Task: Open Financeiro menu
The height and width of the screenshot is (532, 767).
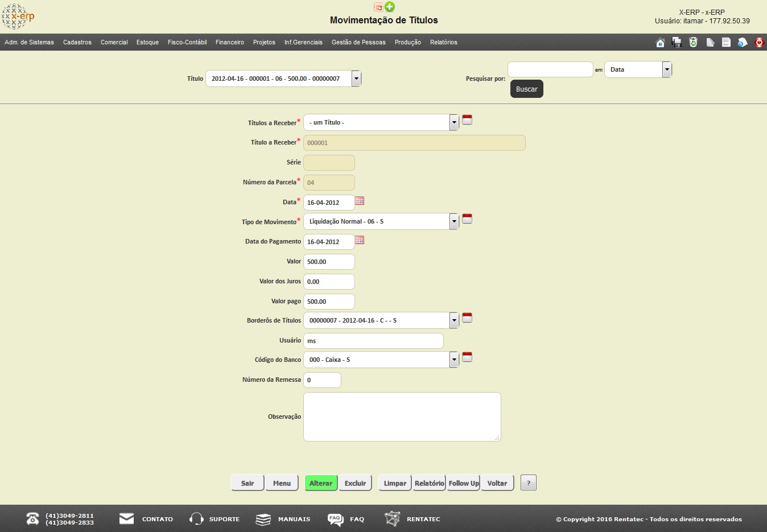Action: coord(230,42)
